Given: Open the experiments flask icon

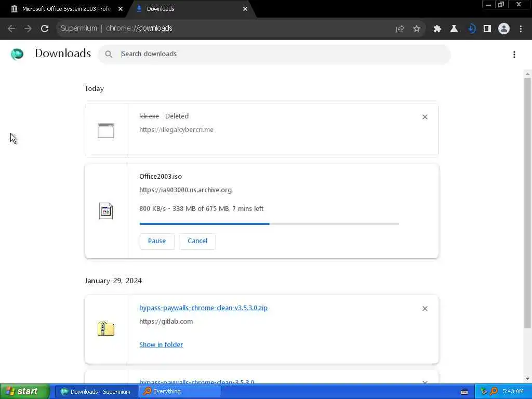Looking at the screenshot, I should click(x=454, y=29).
